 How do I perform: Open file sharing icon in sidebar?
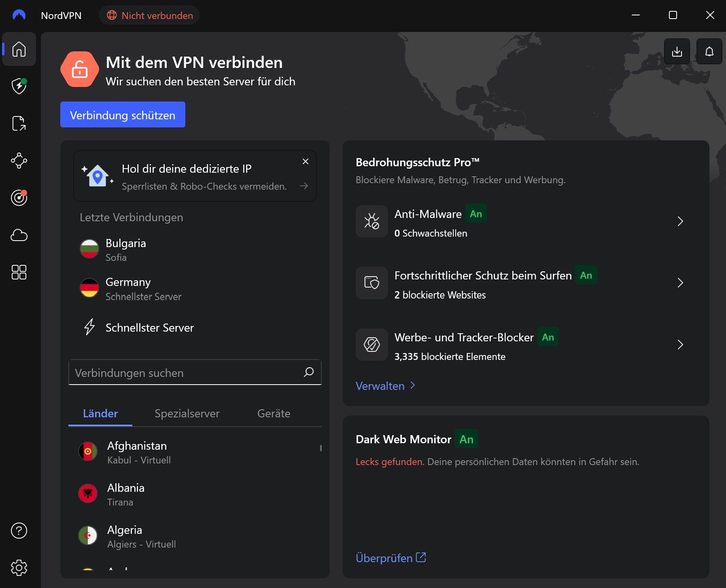(x=19, y=123)
